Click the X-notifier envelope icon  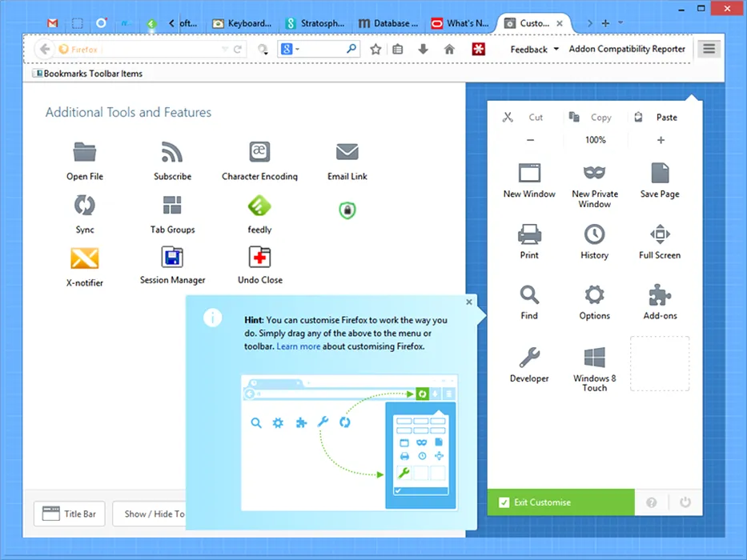(x=84, y=258)
